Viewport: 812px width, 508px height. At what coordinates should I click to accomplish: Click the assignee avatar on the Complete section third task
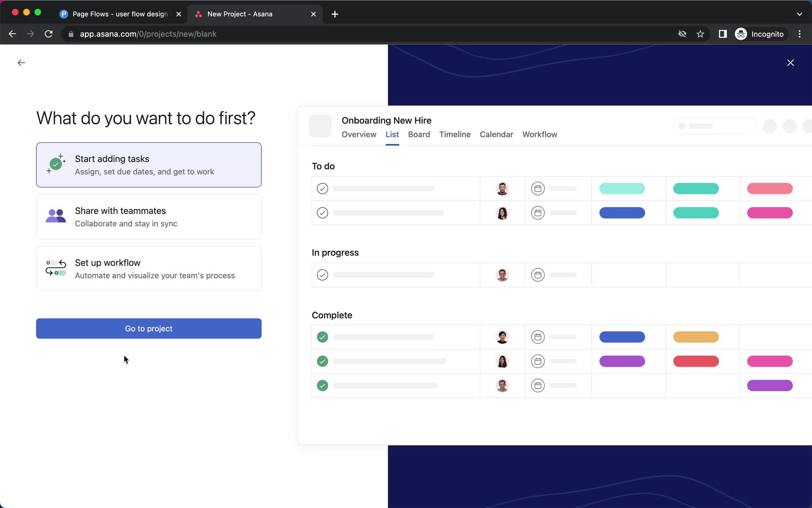(502, 385)
